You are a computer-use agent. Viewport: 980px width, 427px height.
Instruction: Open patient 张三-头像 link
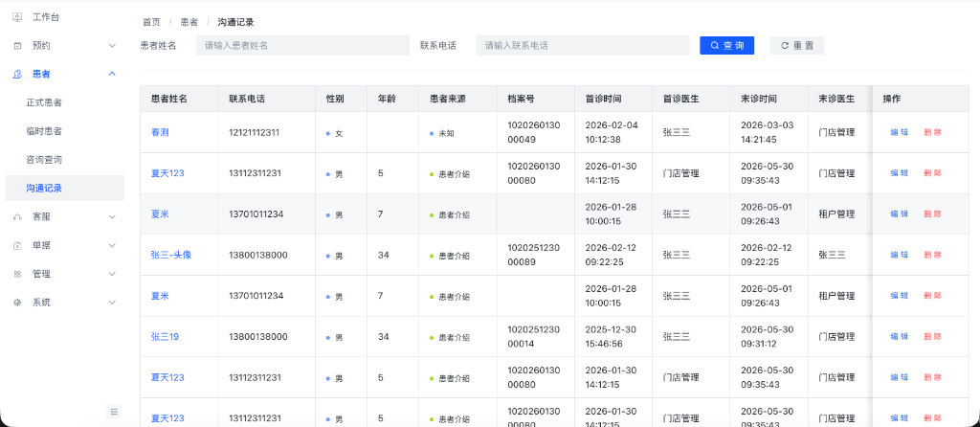pyautogui.click(x=171, y=255)
